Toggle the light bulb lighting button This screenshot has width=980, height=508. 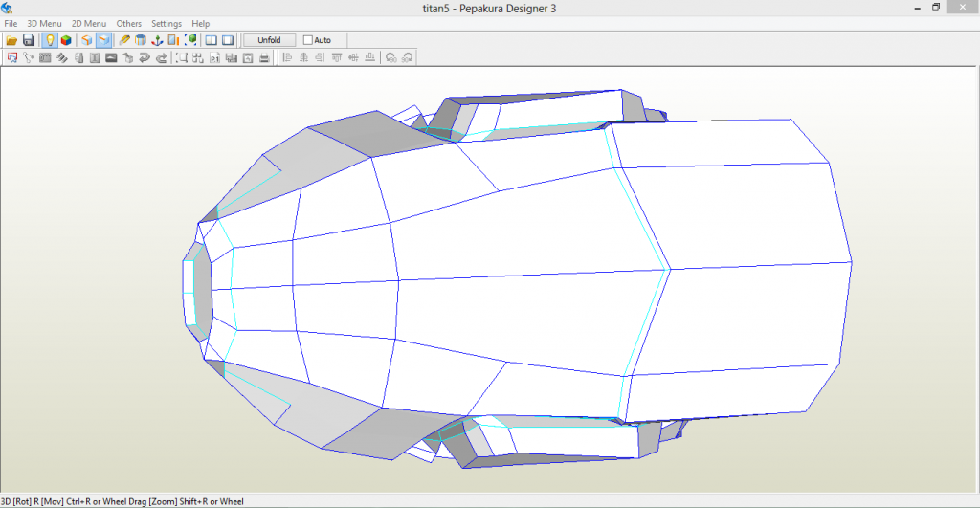tap(50, 40)
